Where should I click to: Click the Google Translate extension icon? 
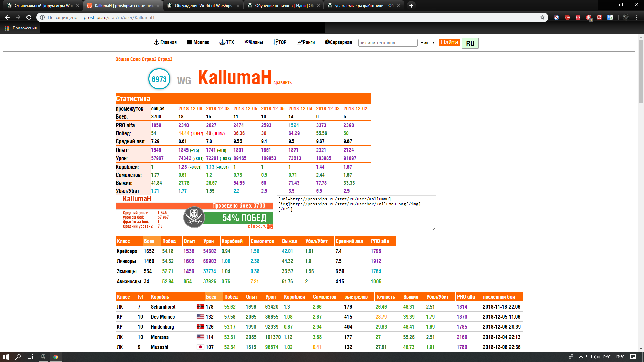coord(610,17)
